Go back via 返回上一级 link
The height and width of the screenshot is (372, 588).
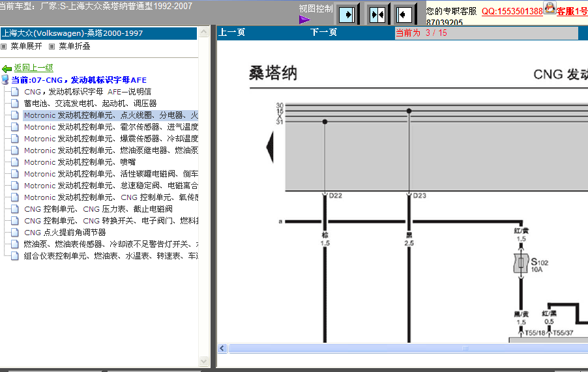34,68
